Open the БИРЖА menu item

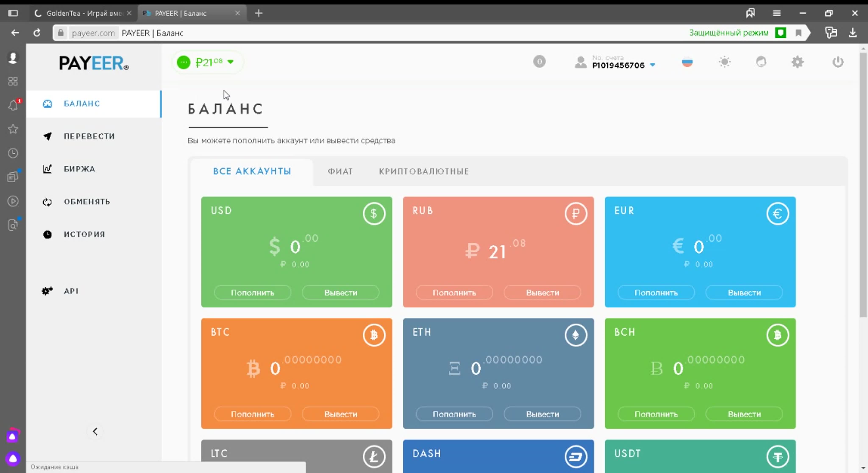(79, 169)
